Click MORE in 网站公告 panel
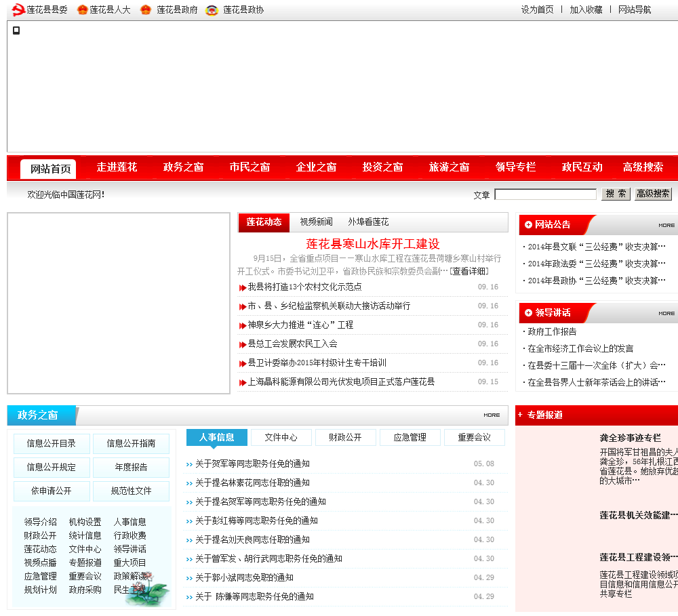This screenshot has height=616, width=678. (666, 225)
